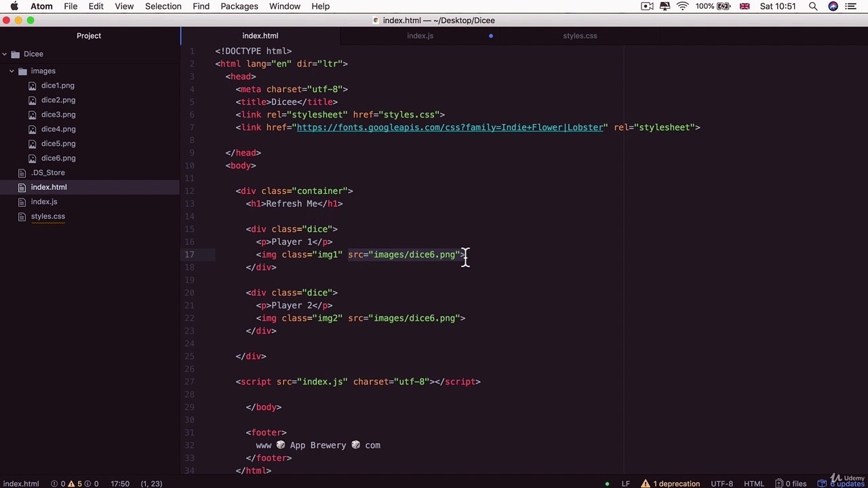Click the styles.css file icon in tree
The height and width of the screenshot is (488, 868).
[22, 216]
